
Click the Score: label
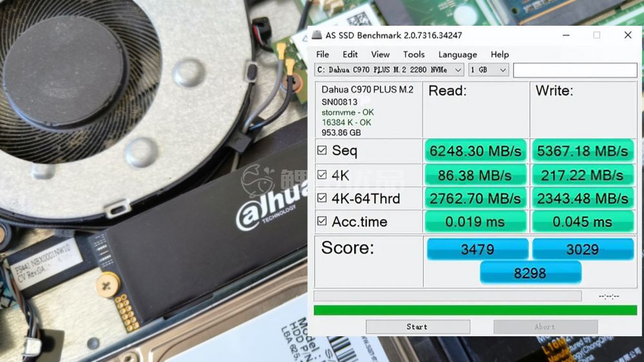(348, 248)
